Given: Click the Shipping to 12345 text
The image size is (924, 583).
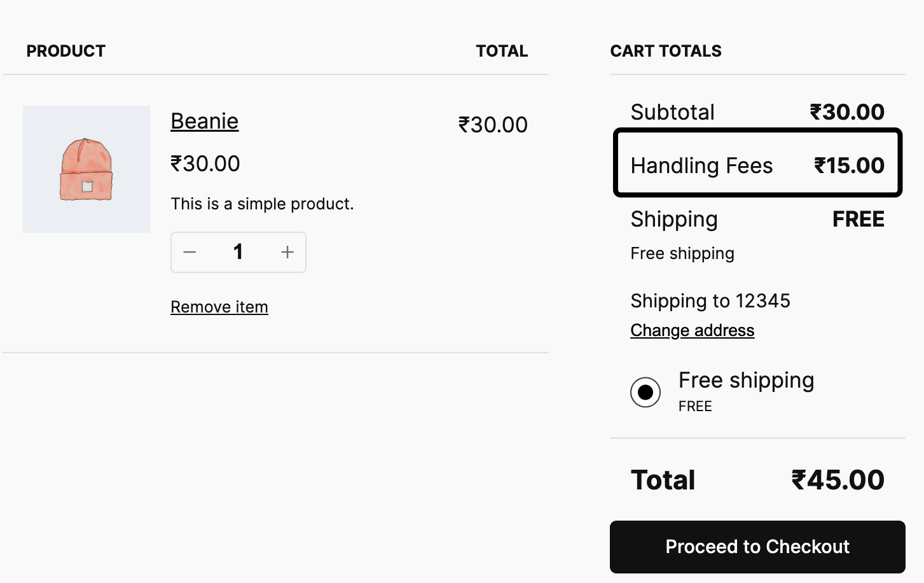Looking at the screenshot, I should tap(710, 300).
